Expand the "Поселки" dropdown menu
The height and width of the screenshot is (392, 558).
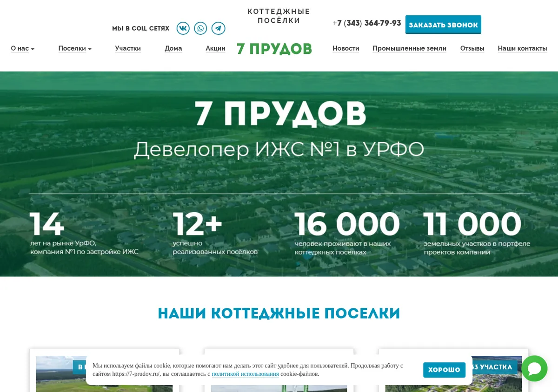[x=75, y=48]
